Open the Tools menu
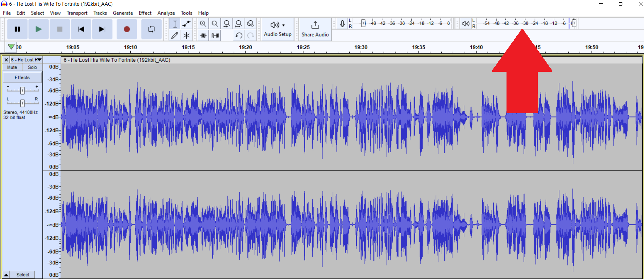 click(186, 13)
